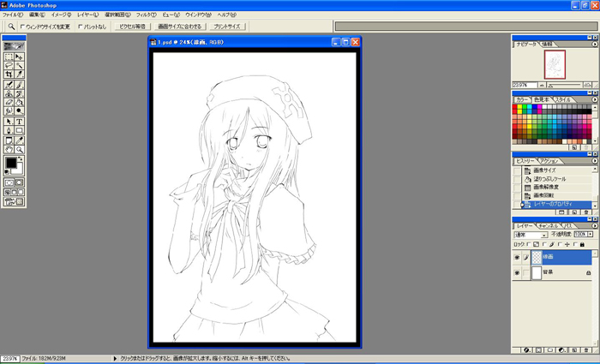The height and width of the screenshot is (364, 600).
Task: Select the Eyedropper tool in toolbox
Action: (x=19, y=140)
